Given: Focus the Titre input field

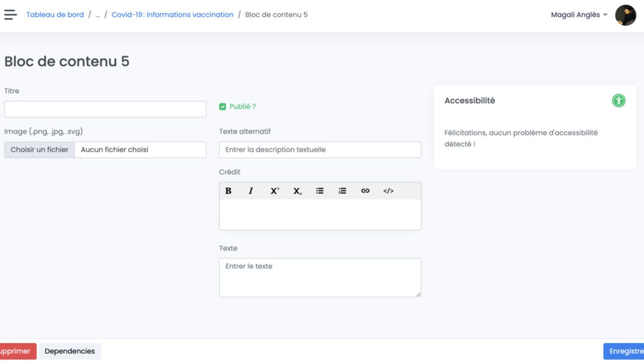Looking at the screenshot, I should tap(105, 109).
